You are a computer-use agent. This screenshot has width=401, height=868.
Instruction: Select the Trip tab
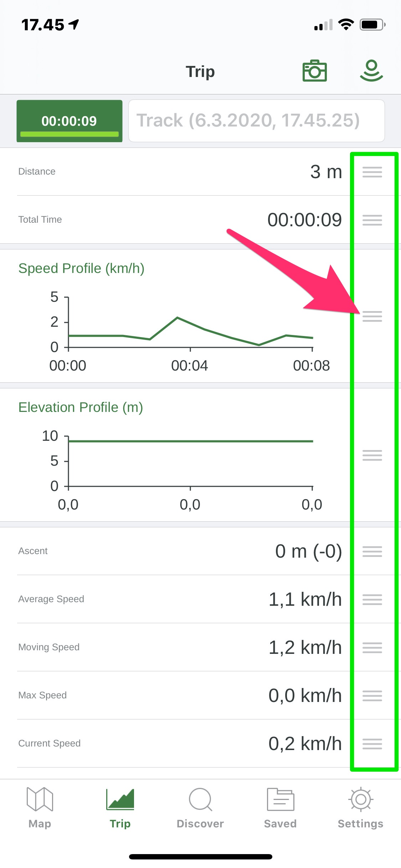pyautogui.click(x=120, y=807)
